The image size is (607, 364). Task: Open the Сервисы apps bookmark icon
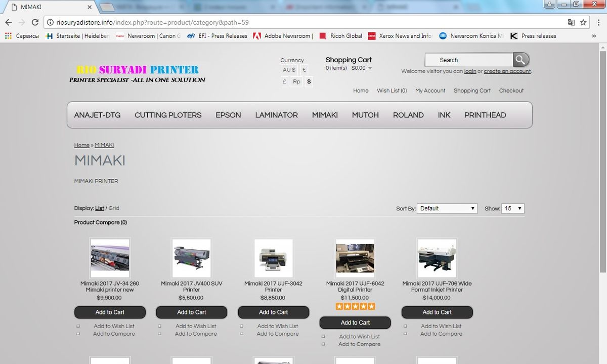coord(8,36)
